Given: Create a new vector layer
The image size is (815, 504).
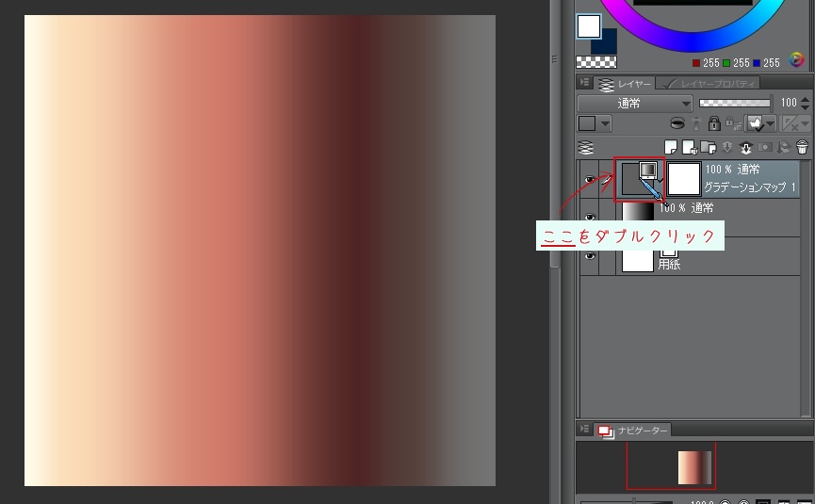Looking at the screenshot, I should [x=690, y=148].
